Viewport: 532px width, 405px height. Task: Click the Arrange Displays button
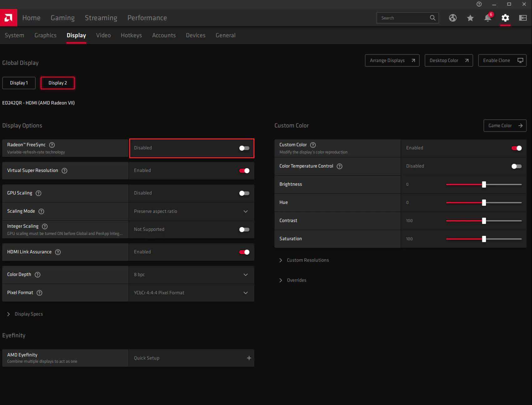coord(392,60)
